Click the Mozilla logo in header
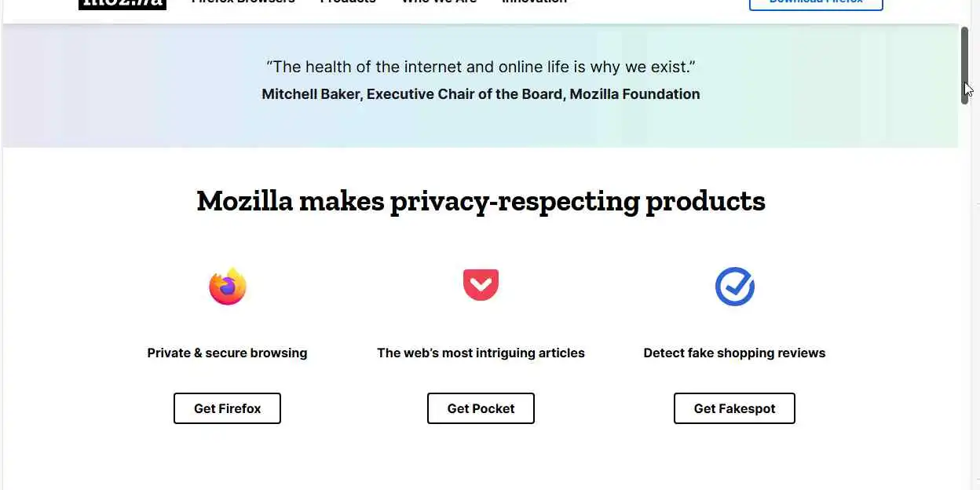The height and width of the screenshot is (490, 980). tap(122, 3)
